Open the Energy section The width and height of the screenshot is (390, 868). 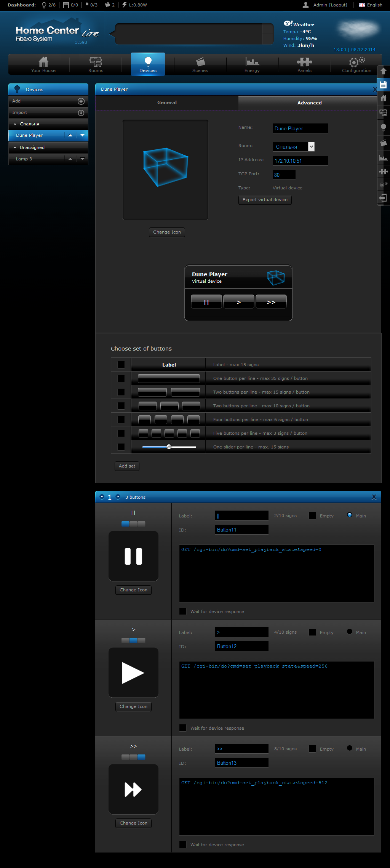[x=252, y=64]
